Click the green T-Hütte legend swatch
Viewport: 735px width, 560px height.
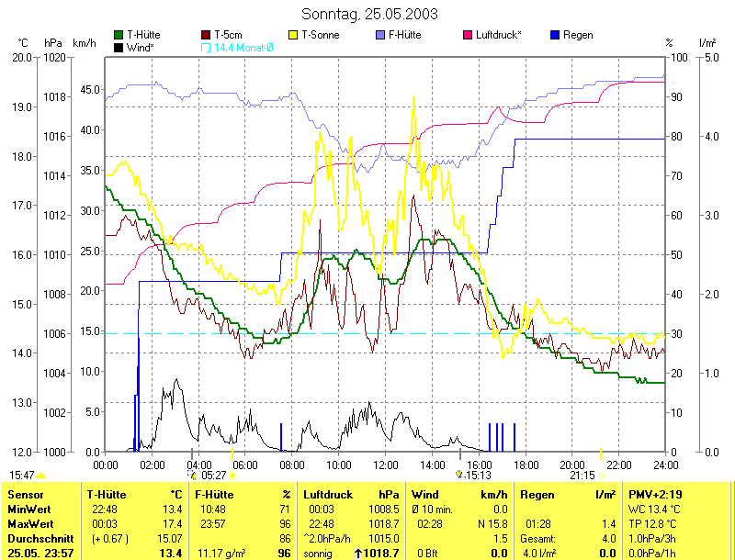pos(119,35)
